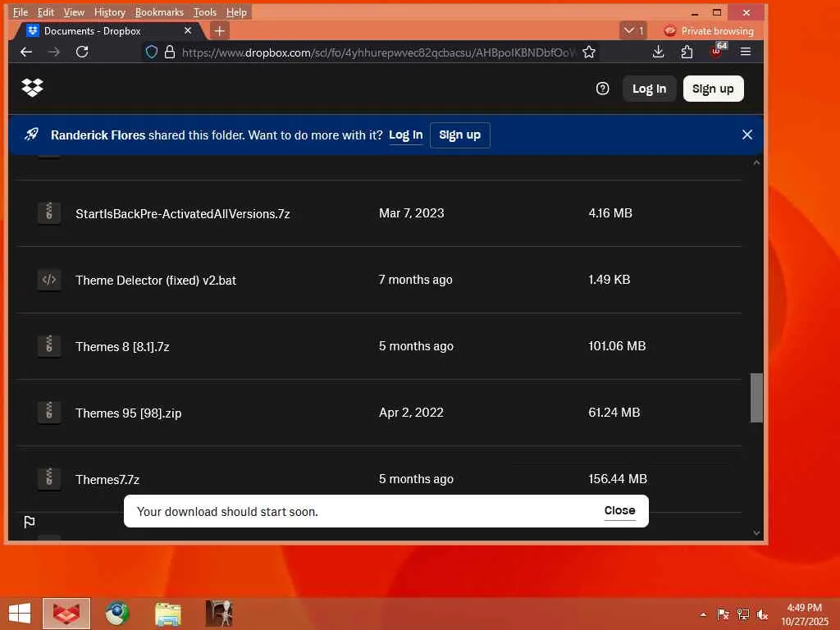840x630 pixels.
Task: Click the page vertical scrollbar thumb
Action: [756, 398]
